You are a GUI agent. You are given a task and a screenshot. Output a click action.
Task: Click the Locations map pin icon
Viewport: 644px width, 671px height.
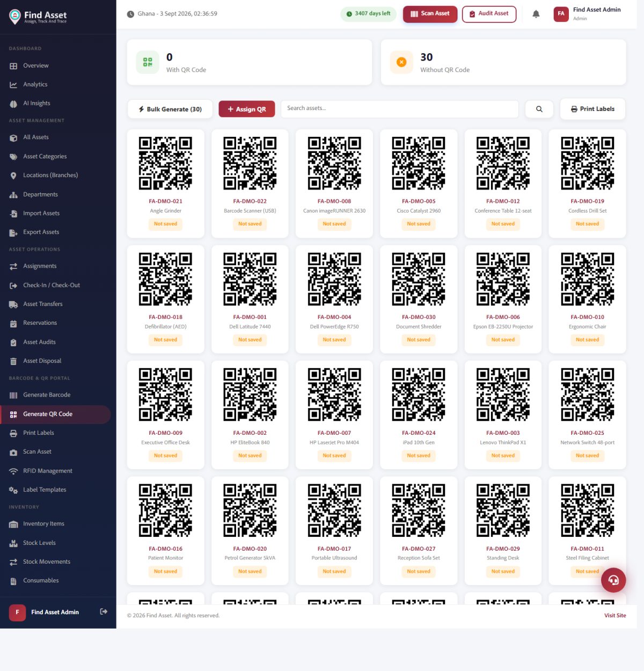13,176
